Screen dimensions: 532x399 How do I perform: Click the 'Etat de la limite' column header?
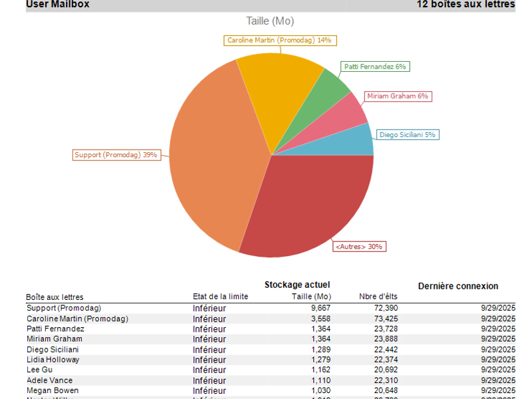220,297
